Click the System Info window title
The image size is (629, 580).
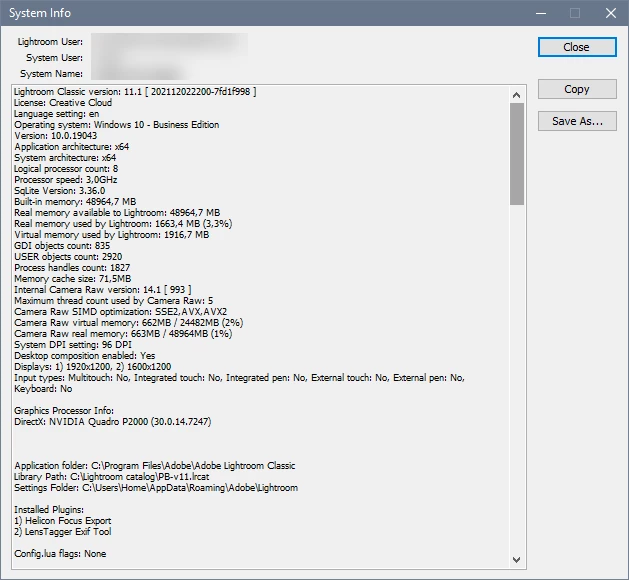pyautogui.click(x=40, y=13)
